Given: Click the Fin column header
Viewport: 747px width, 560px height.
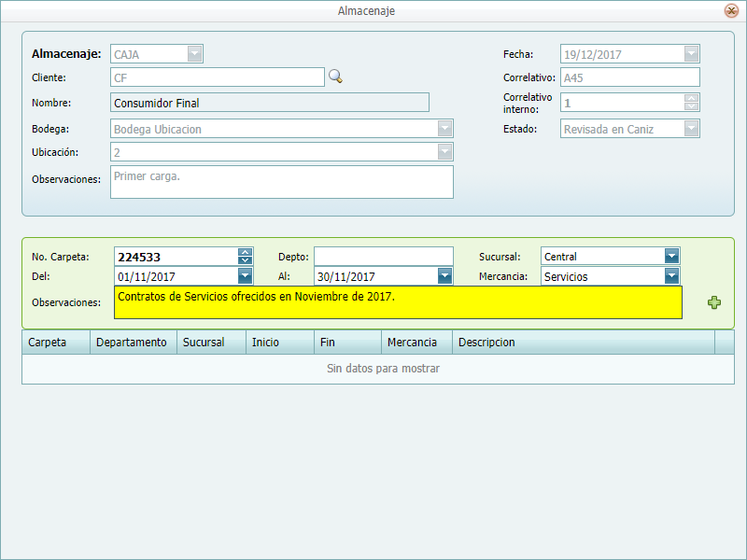Looking at the screenshot, I should (x=347, y=343).
